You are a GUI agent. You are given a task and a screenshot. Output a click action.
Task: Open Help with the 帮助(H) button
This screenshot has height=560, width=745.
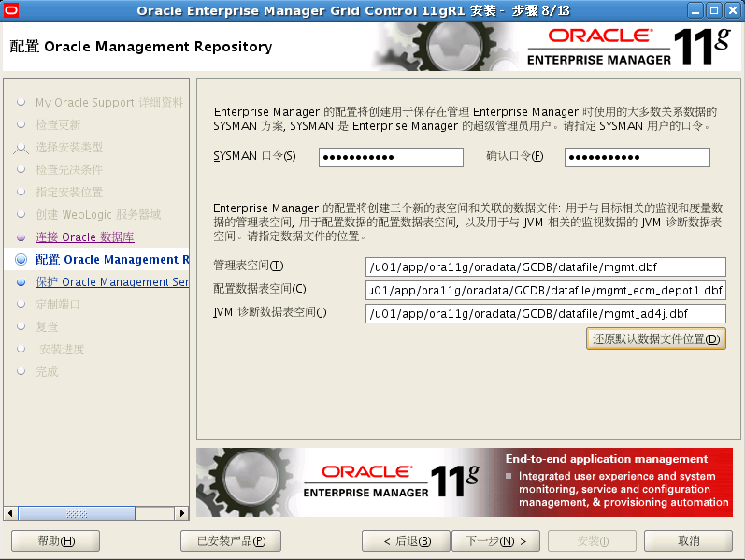point(55,541)
